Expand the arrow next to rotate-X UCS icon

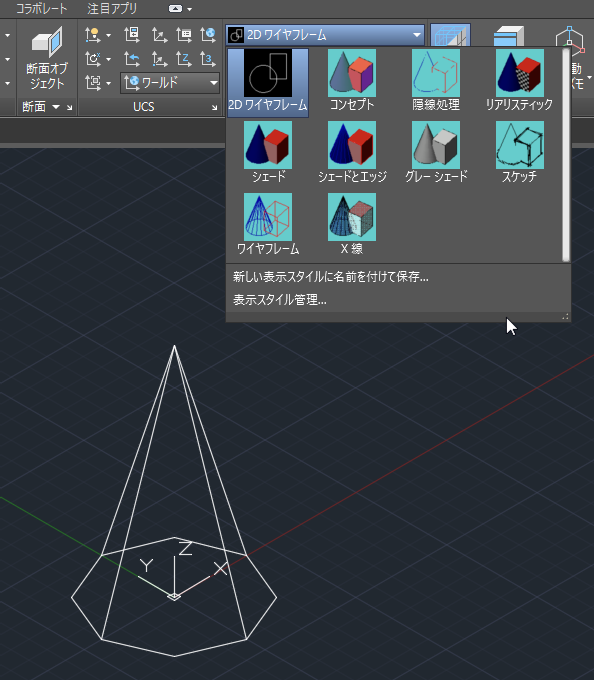108,59
